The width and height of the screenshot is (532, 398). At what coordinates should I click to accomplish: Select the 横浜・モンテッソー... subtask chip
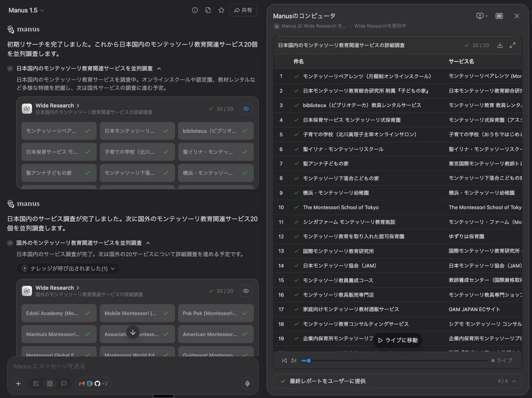216,173
